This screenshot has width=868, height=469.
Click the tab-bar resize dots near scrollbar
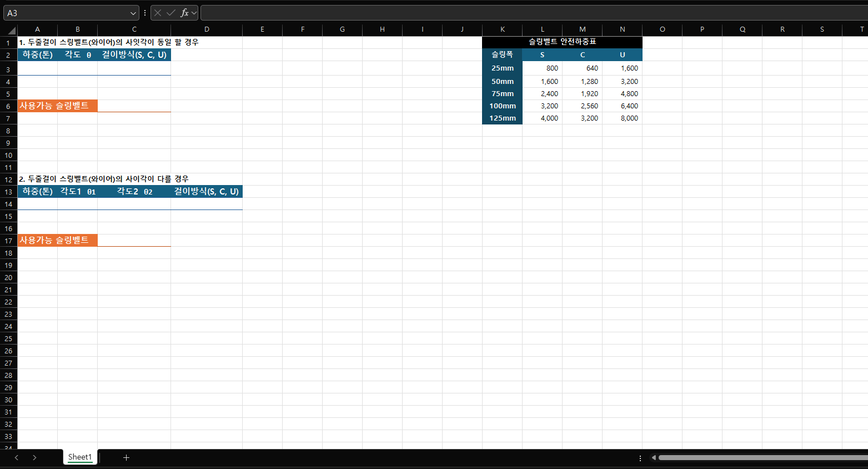click(x=640, y=458)
